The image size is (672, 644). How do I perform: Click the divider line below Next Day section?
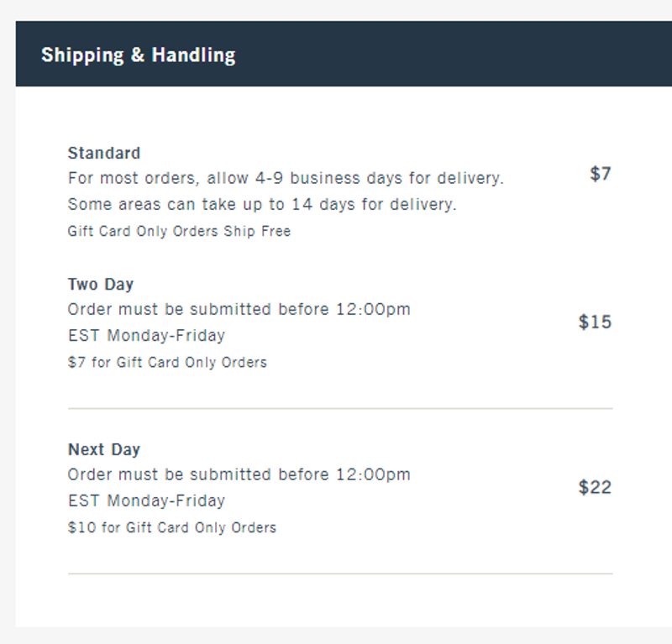[340, 573]
